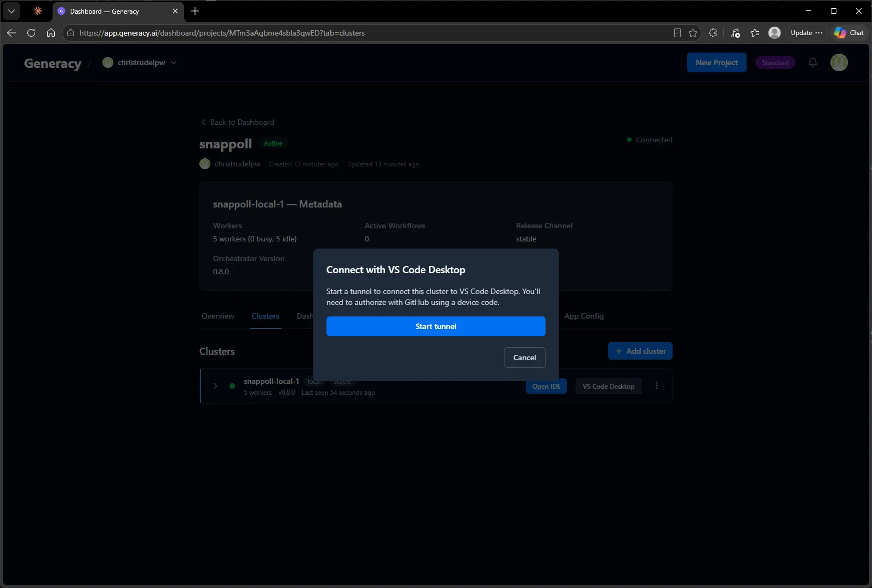The width and height of the screenshot is (872, 588).
Task: Click the Orchestrator Version 0.8.0 value
Action: click(221, 272)
